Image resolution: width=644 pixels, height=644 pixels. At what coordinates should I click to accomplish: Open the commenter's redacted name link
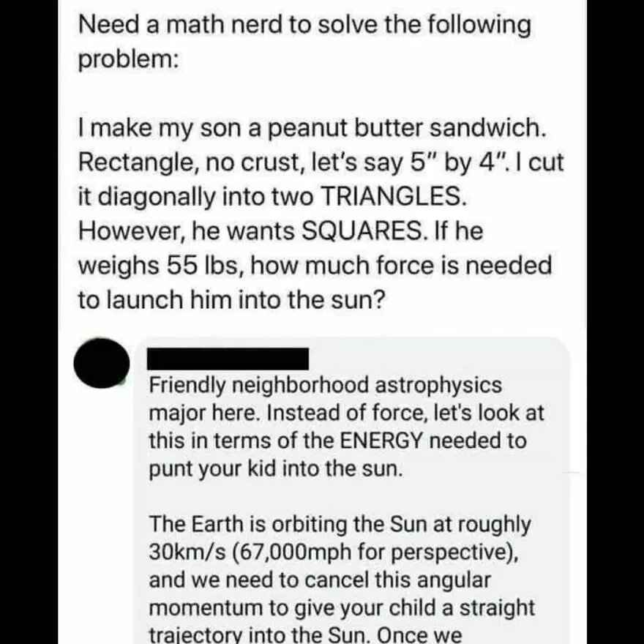(x=228, y=359)
